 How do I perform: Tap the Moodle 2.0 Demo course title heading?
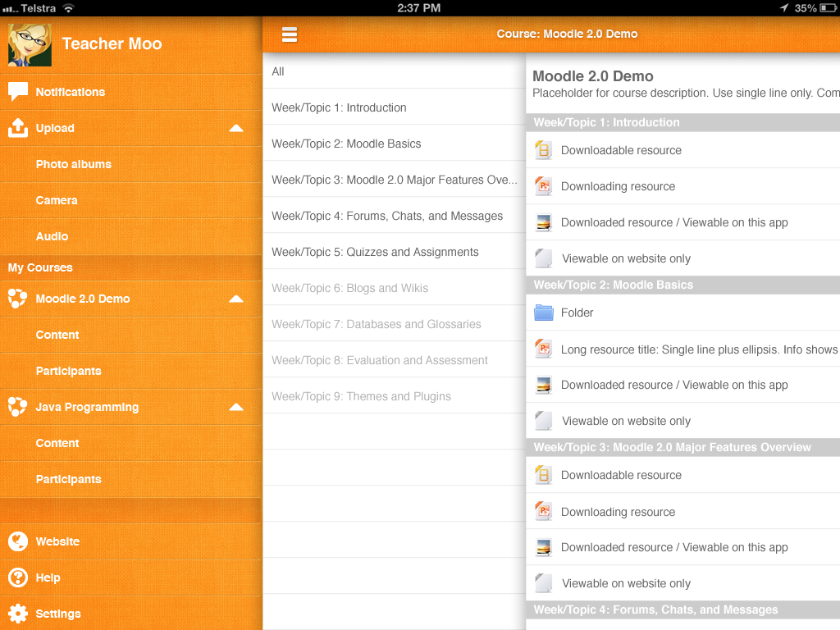click(x=592, y=76)
